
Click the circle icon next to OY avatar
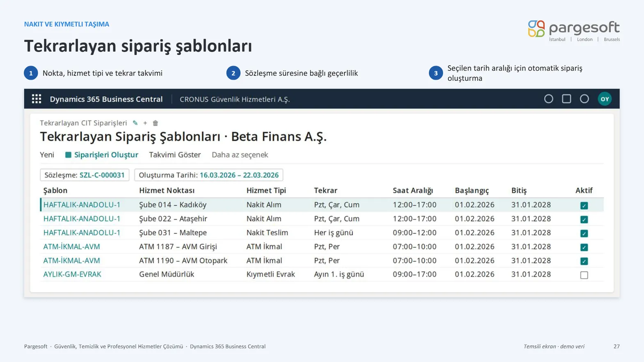click(x=584, y=99)
